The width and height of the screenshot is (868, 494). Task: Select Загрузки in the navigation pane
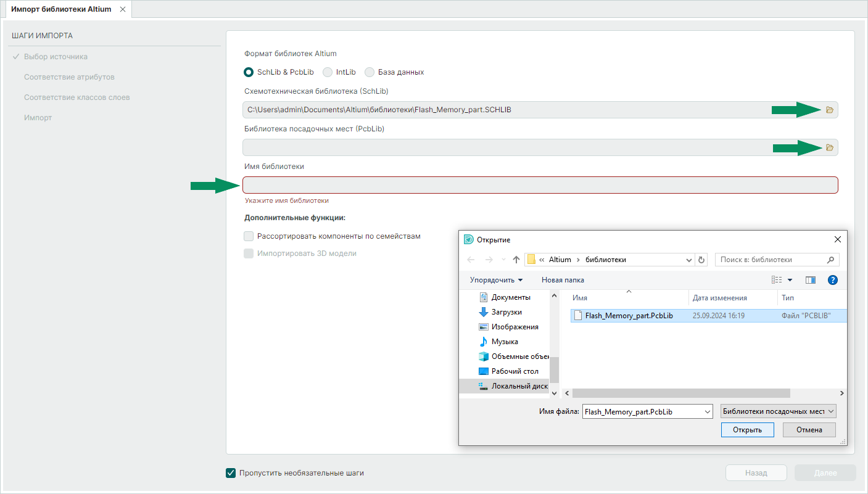click(x=506, y=312)
